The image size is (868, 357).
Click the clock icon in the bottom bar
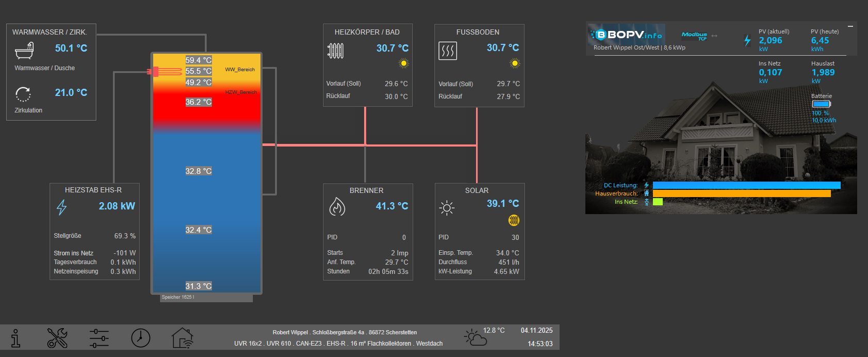pyautogui.click(x=140, y=338)
